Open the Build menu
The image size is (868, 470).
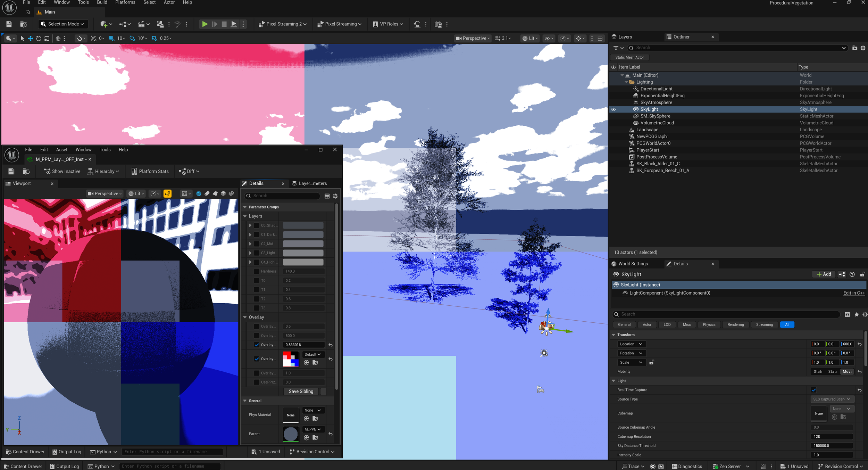pos(102,2)
